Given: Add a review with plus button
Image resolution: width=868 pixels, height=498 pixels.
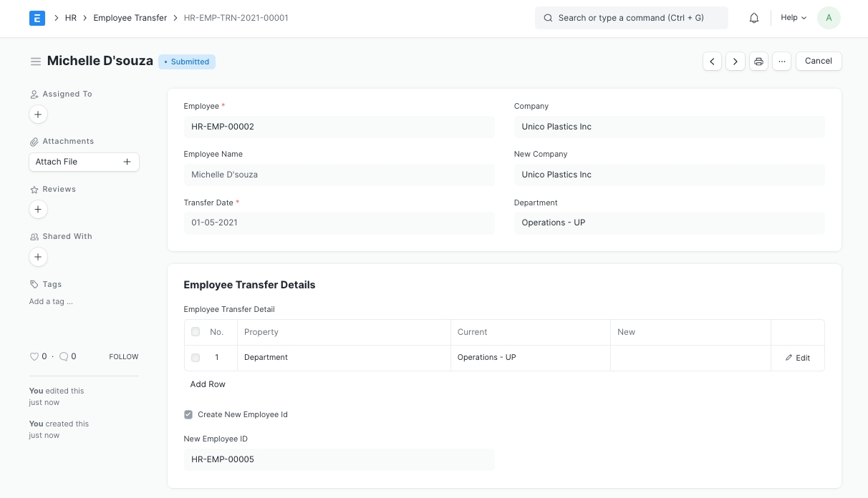Looking at the screenshot, I should [38, 209].
